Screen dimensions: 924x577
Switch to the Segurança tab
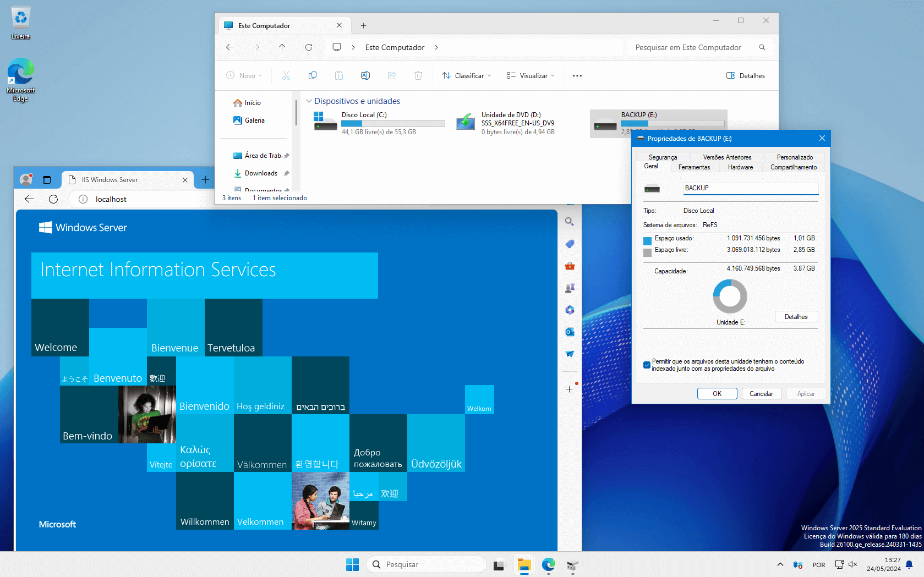point(663,157)
